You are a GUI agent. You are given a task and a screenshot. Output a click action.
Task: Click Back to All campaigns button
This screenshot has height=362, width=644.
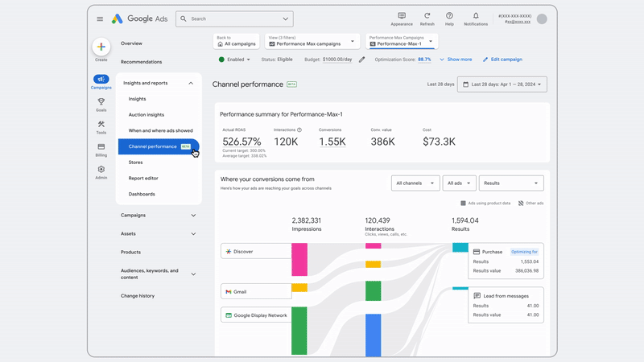236,41
